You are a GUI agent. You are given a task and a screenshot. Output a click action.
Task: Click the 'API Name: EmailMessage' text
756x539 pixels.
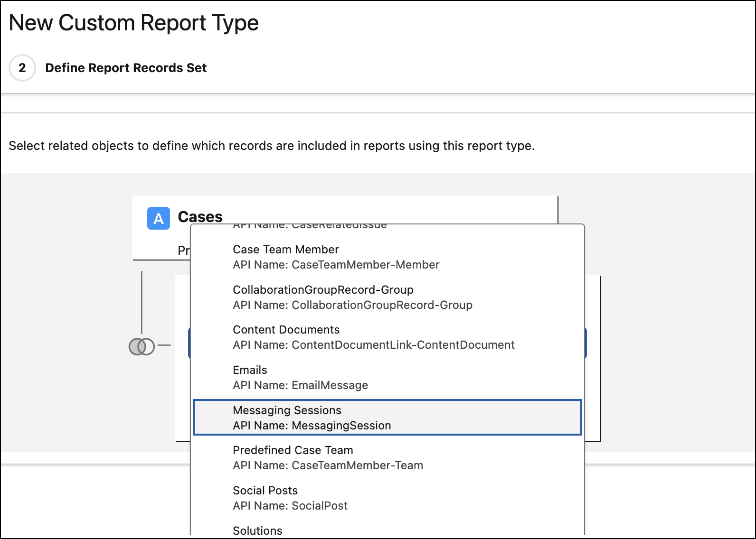300,385
